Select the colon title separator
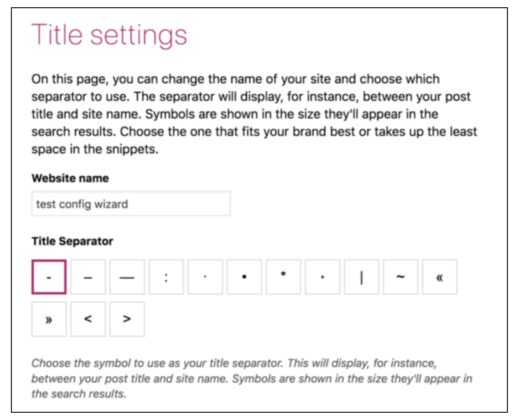This screenshot has width=517, height=420. [x=166, y=277]
